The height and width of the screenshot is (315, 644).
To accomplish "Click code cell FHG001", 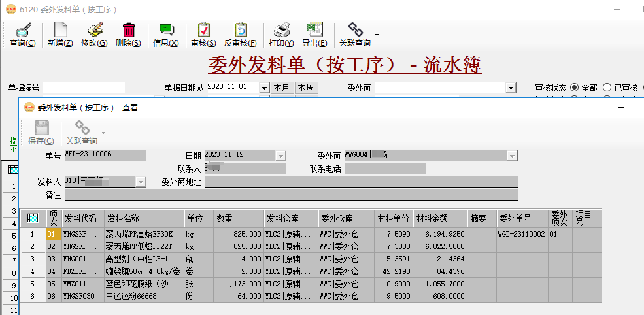I will pos(83,259).
